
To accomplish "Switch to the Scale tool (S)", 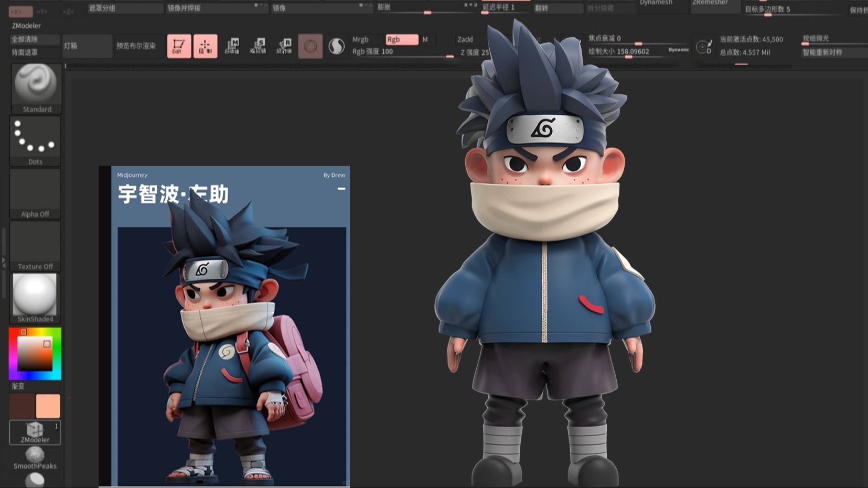I will click(x=258, y=46).
